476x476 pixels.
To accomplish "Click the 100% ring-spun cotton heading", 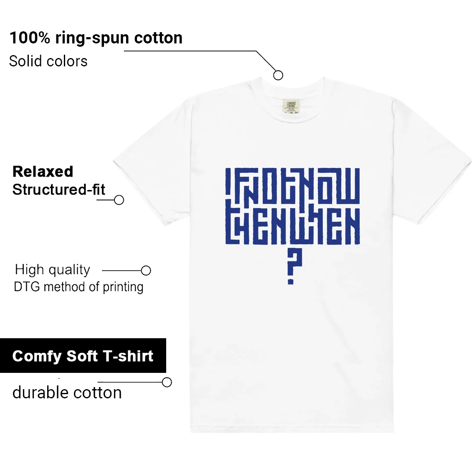I will (x=96, y=38).
